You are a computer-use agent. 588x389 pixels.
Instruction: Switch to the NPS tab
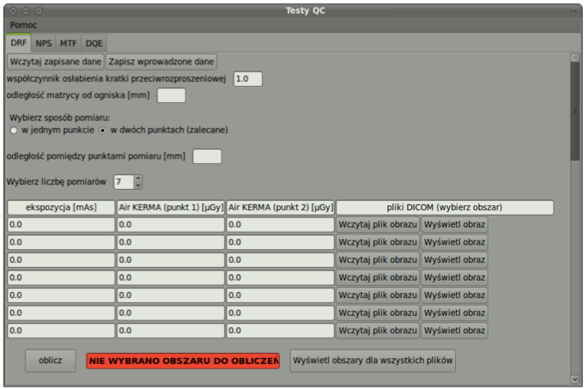click(x=44, y=43)
